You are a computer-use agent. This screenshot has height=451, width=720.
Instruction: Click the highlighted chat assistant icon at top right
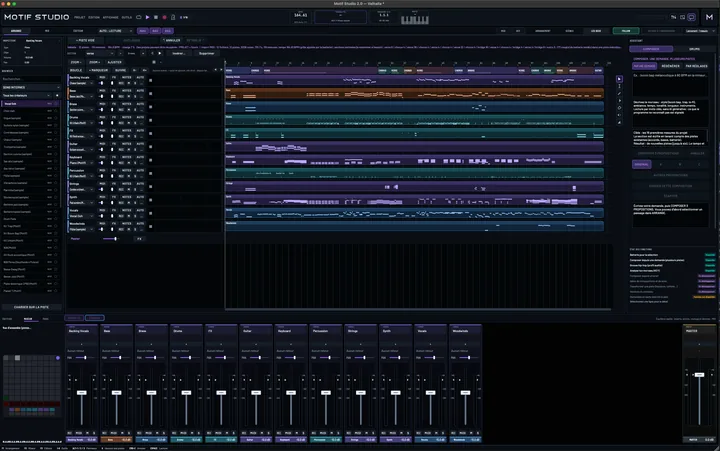click(691, 17)
